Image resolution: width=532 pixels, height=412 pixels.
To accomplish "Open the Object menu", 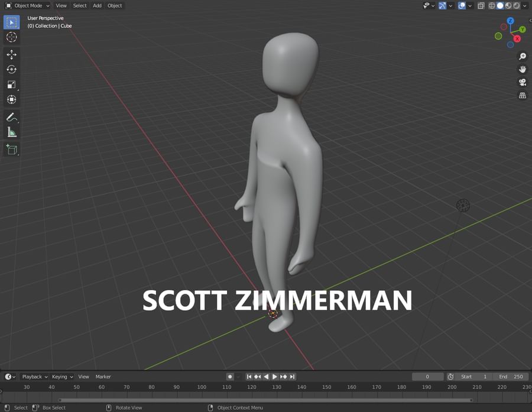I will [115, 6].
